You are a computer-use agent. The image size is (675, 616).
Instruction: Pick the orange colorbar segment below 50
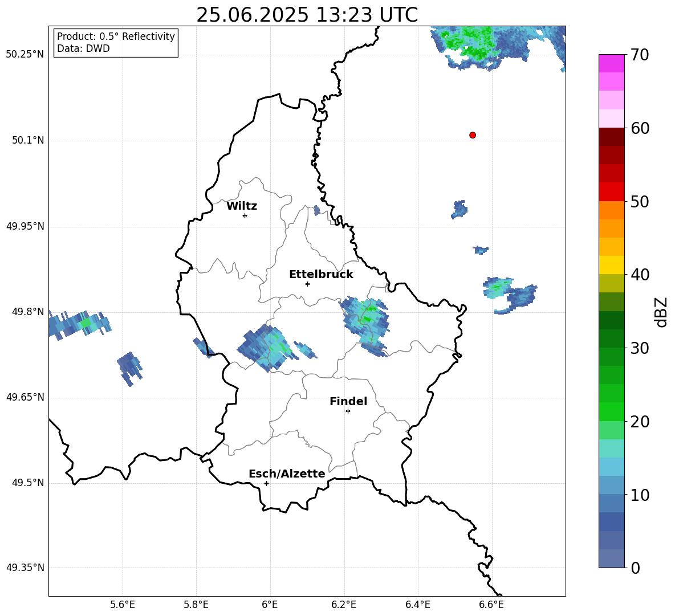coord(612,210)
